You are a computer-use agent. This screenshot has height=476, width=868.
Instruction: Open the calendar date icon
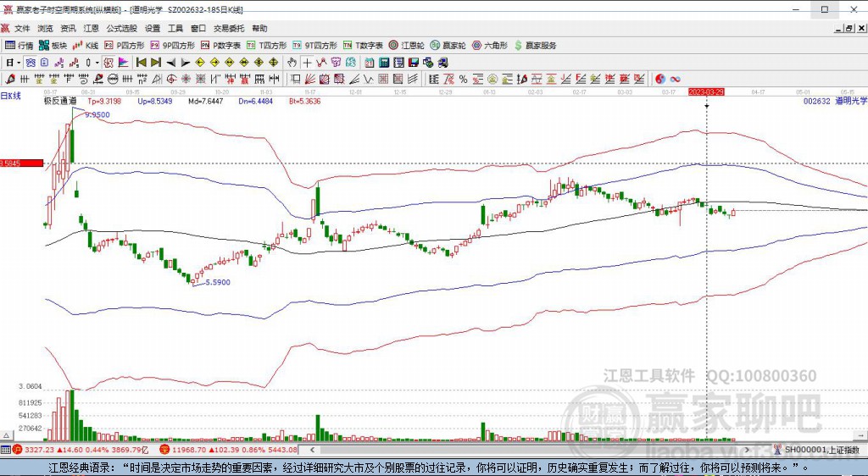(x=369, y=63)
